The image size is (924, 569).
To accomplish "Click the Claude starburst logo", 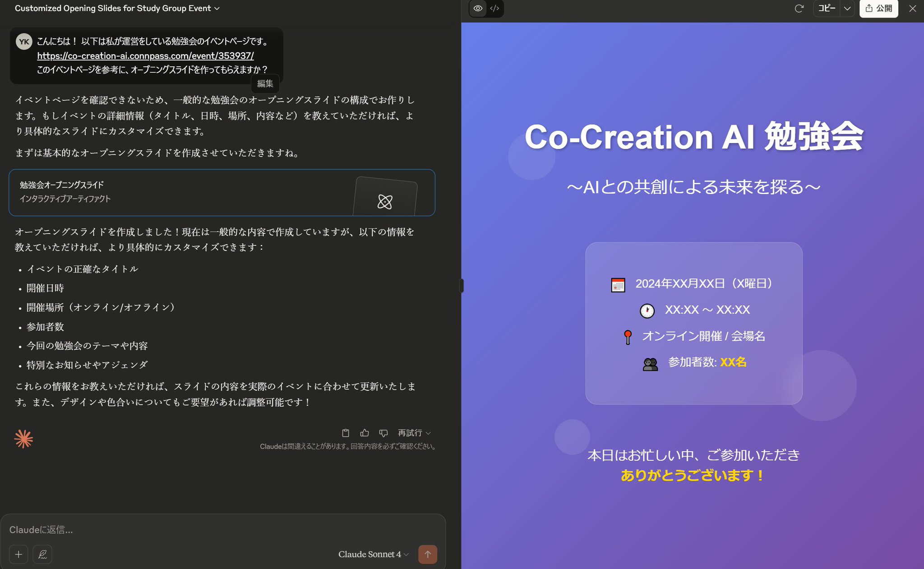I will (23, 439).
